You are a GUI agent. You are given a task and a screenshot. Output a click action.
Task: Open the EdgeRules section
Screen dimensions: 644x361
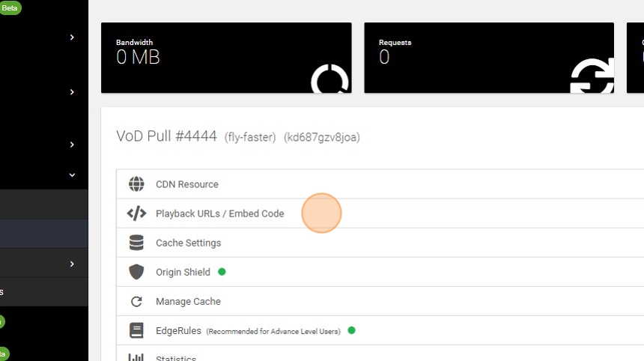380,330
